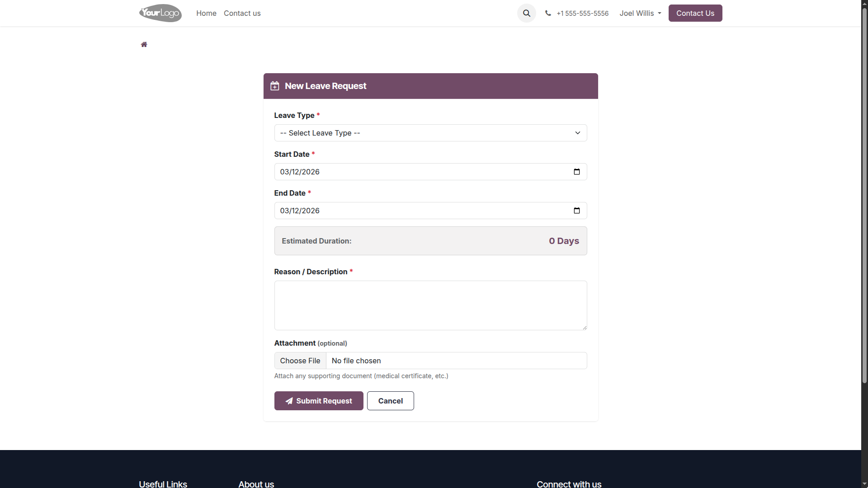
Task: Navigate to Home in the top menu
Action: pyautogui.click(x=206, y=13)
